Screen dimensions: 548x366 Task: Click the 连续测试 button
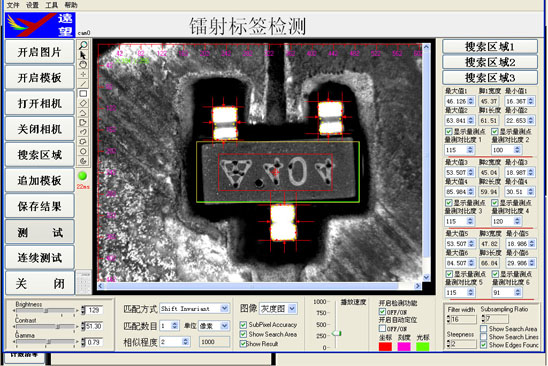[x=40, y=258]
